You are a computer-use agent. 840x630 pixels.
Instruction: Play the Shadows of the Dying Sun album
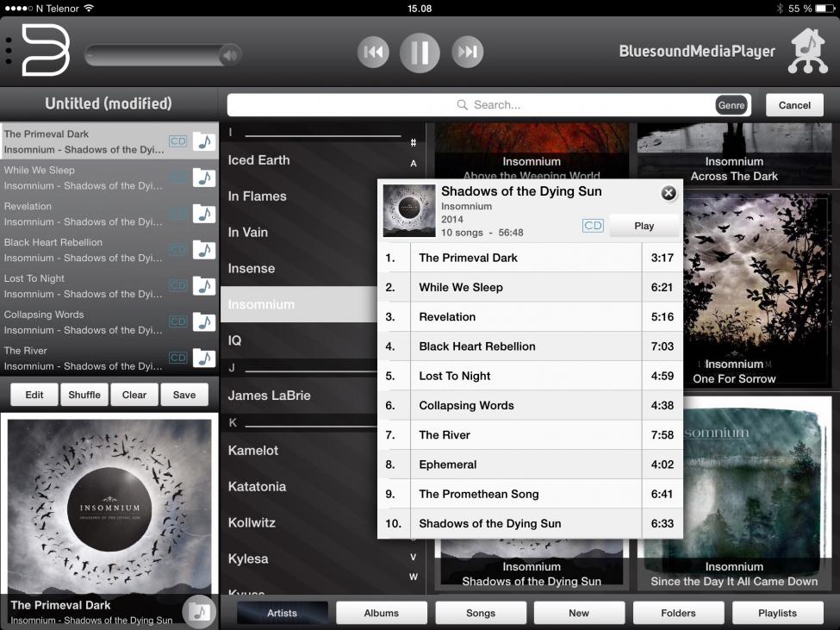click(644, 226)
